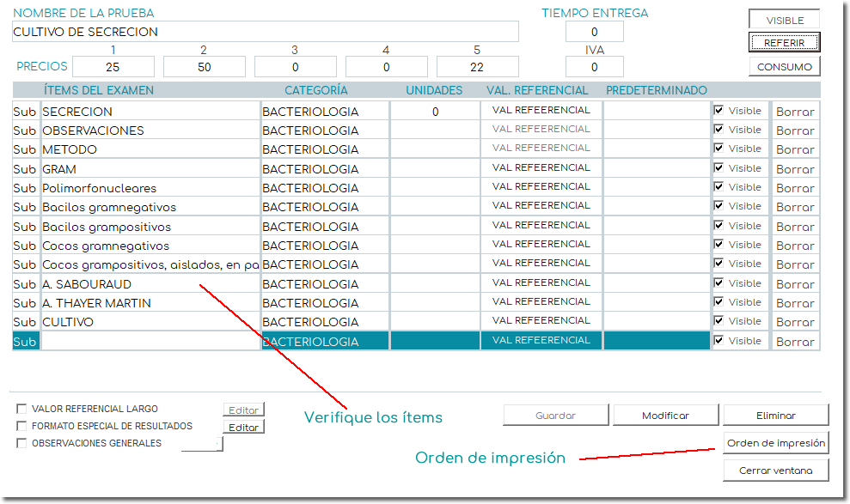Viewport: 850px width, 504px height.
Task: Click the TIEMPO ENTREGA input field
Action: [x=594, y=32]
